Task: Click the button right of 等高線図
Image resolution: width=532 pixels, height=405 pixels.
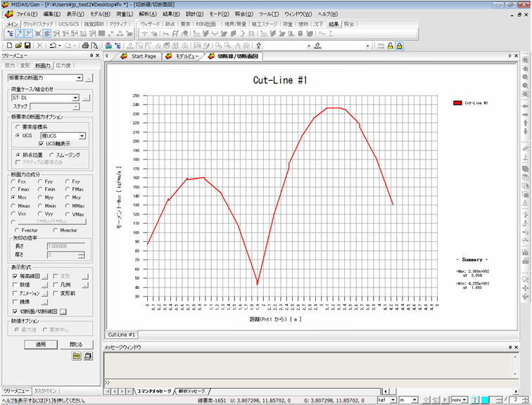Action: tap(45, 276)
